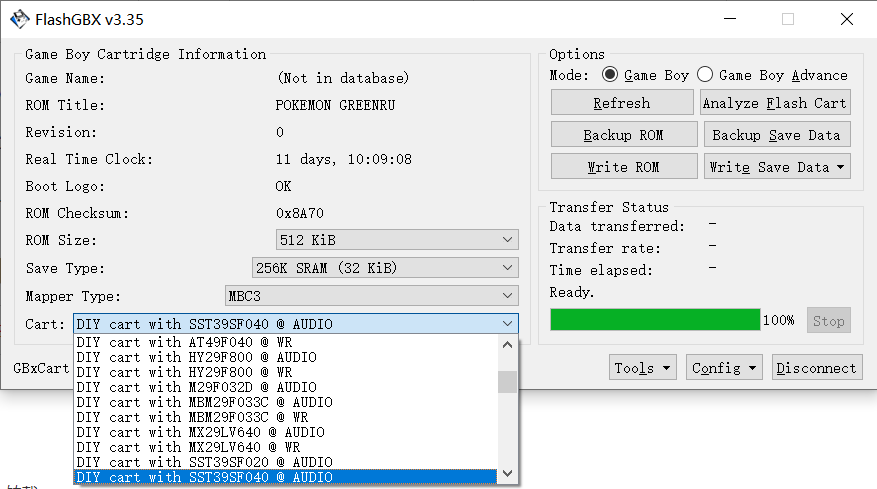This screenshot has width=877, height=489.
Task: Open the Save Type dropdown
Action: pyautogui.click(x=385, y=268)
